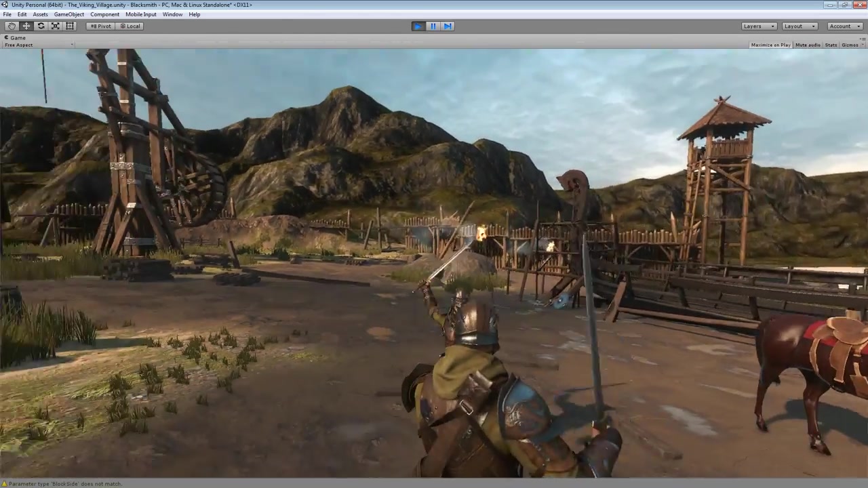This screenshot has height=488, width=868.
Task: Open the Gizmos dropdown arrow
Action: (863, 45)
